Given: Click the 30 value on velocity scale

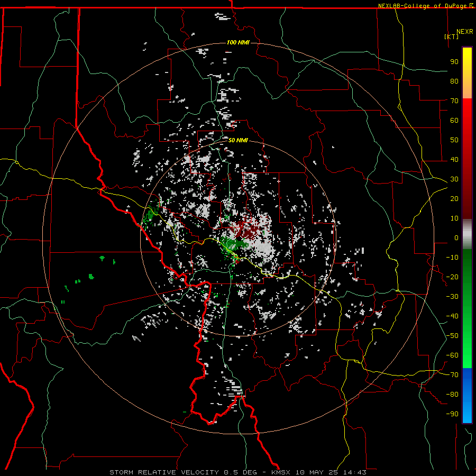Looking at the screenshot, I should point(454,179).
